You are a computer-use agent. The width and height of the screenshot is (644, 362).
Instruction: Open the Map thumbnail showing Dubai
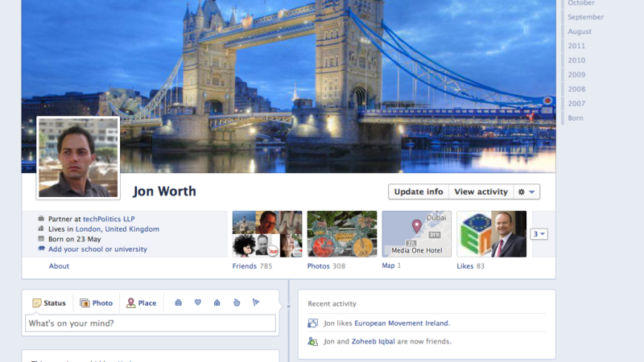pos(416,234)
